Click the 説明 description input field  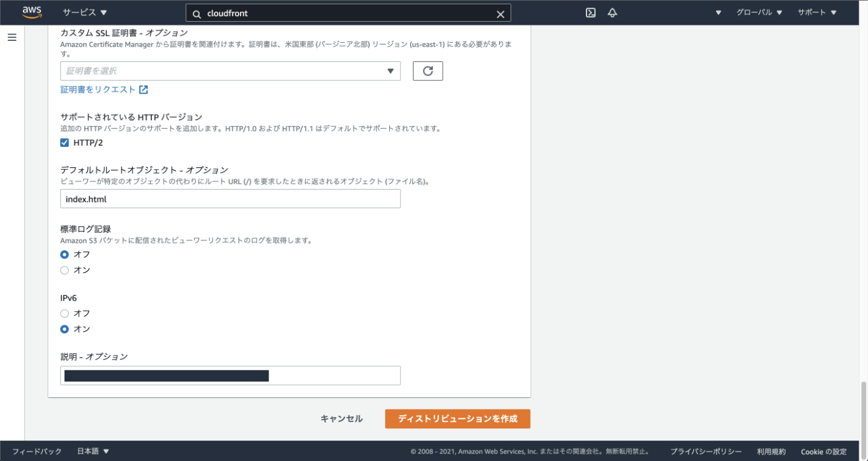[231, 375]
